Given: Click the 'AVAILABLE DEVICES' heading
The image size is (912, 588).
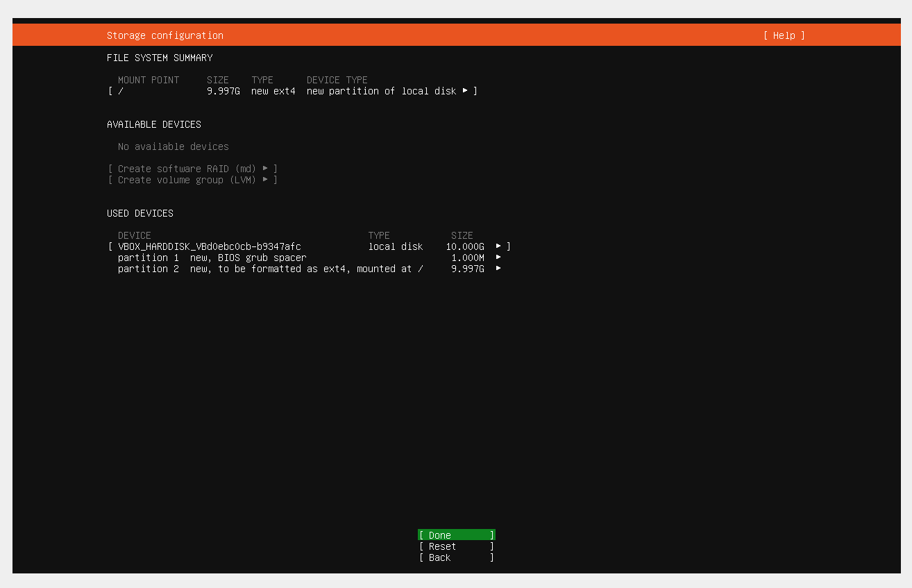Looking at the screenshot, I should pyautogui.click(x=154, y=124).
